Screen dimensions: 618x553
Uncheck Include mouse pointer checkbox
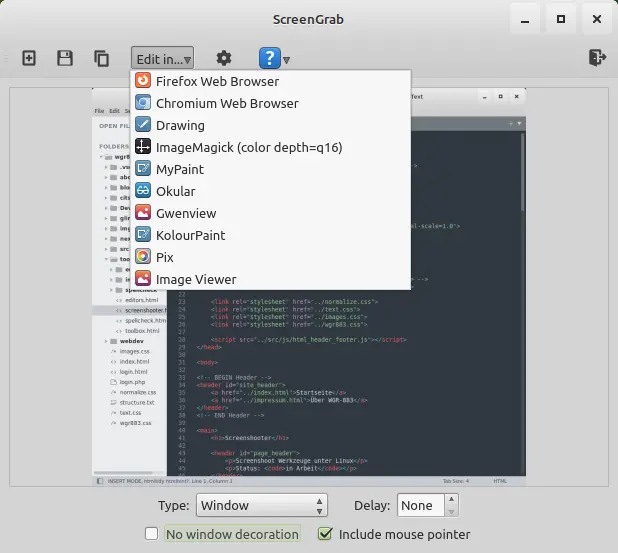[x=325, y=534]
